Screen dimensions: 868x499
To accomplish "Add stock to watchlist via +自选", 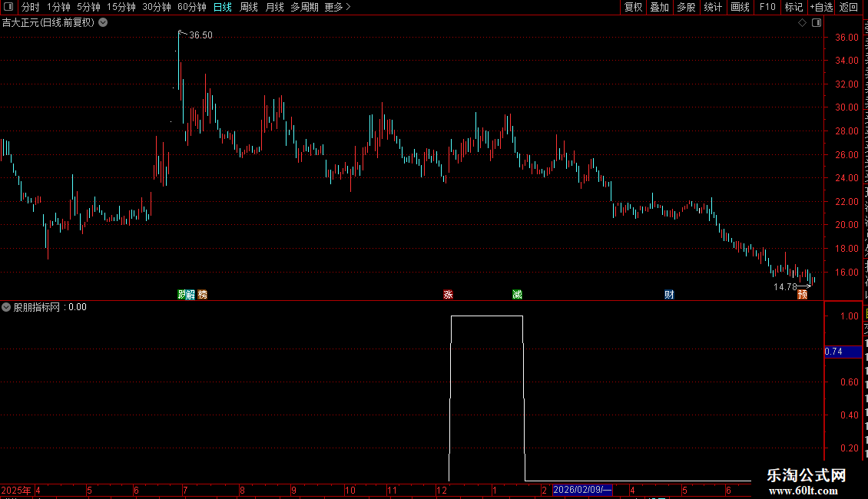I will click(821, 7).
